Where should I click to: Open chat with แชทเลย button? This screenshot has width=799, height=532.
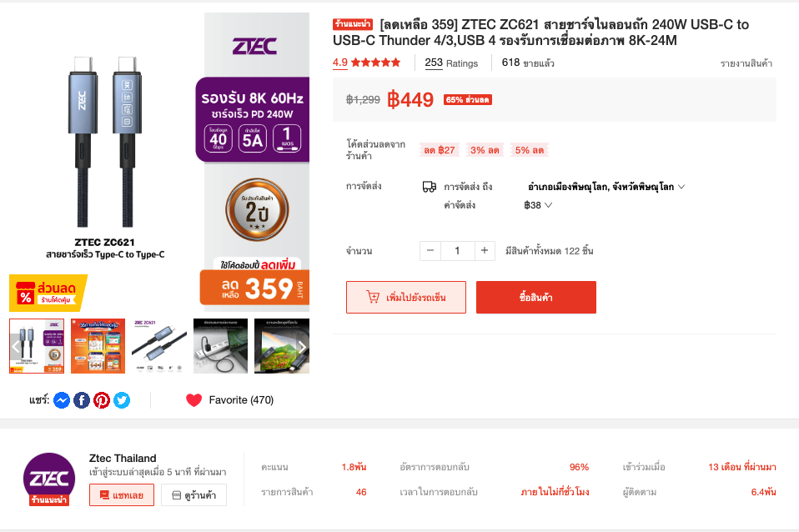(122, 494)
